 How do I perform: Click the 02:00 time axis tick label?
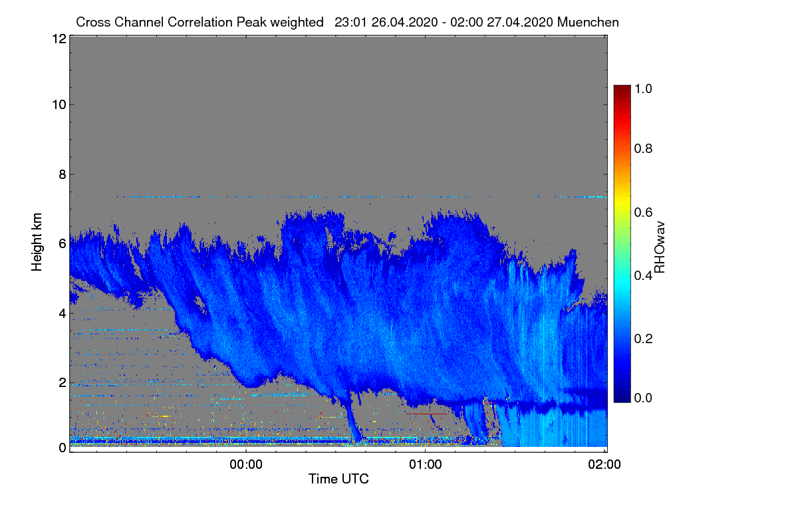point(604,464)
